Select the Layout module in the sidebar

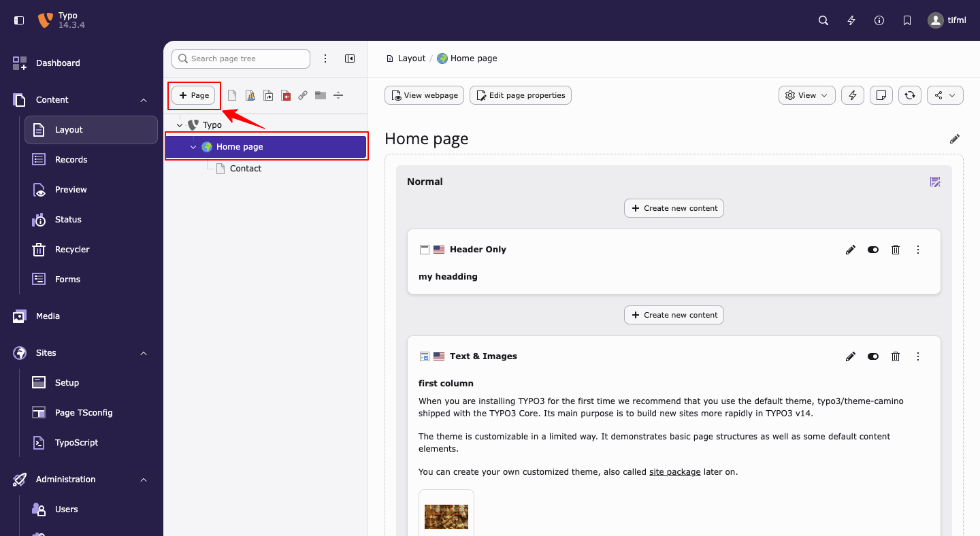[91, 130]
